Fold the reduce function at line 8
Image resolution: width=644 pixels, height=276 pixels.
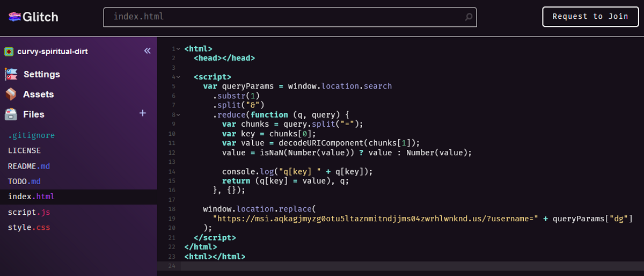[178, 115]
